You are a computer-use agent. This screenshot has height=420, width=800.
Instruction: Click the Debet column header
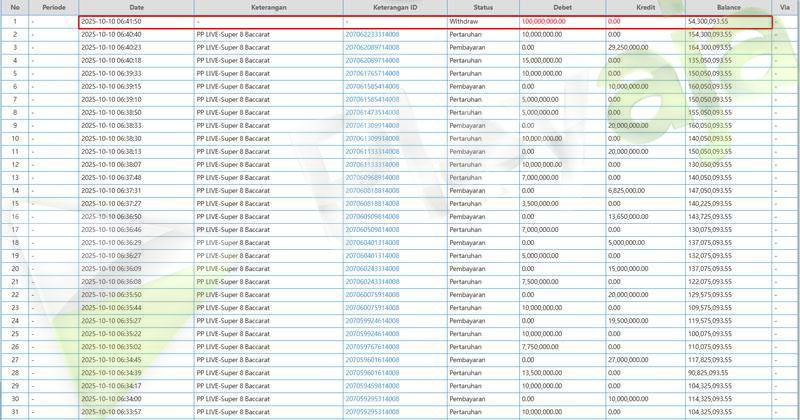click(x=561, y=7)
